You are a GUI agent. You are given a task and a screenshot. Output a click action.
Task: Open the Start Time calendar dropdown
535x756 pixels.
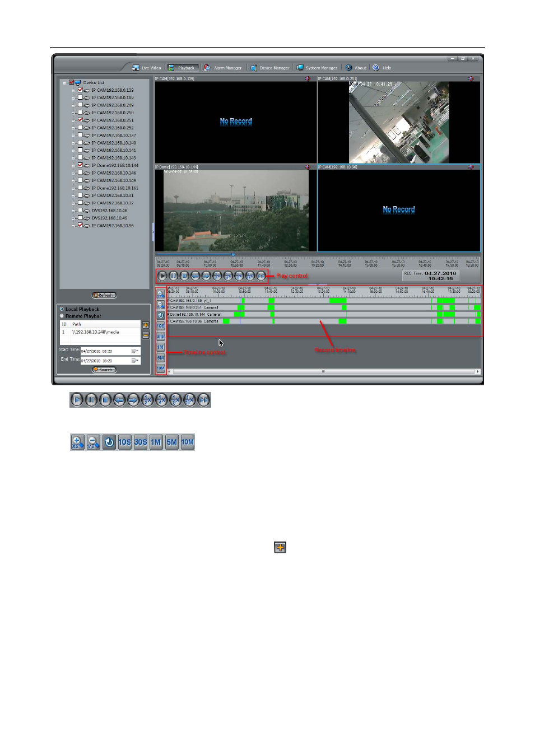pos(135,351)
